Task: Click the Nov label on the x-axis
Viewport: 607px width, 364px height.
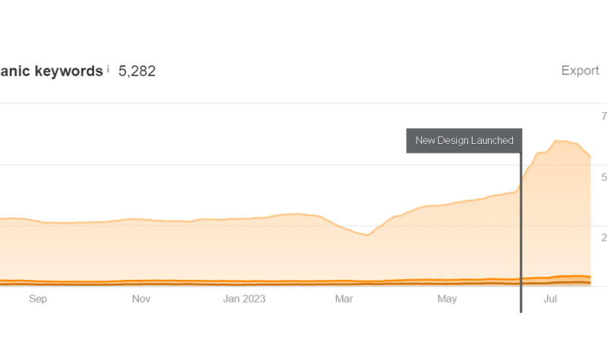Action: (141, 299)
